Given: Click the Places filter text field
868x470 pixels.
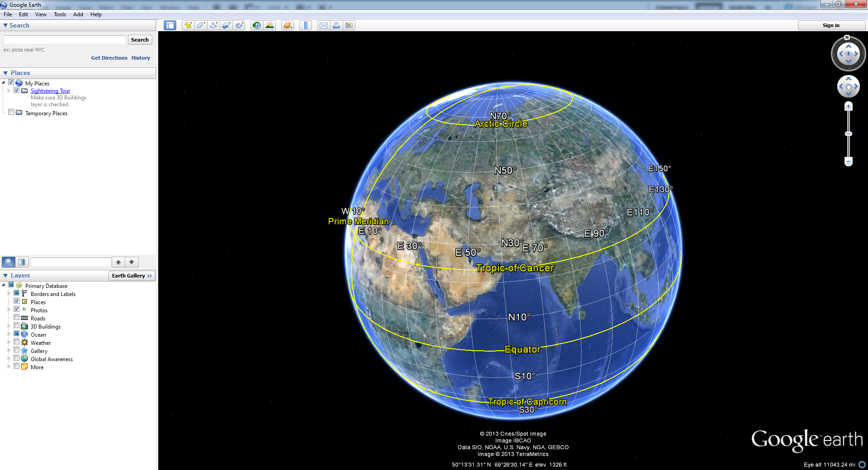Looking at the screenshot, I should pos(71,262).
